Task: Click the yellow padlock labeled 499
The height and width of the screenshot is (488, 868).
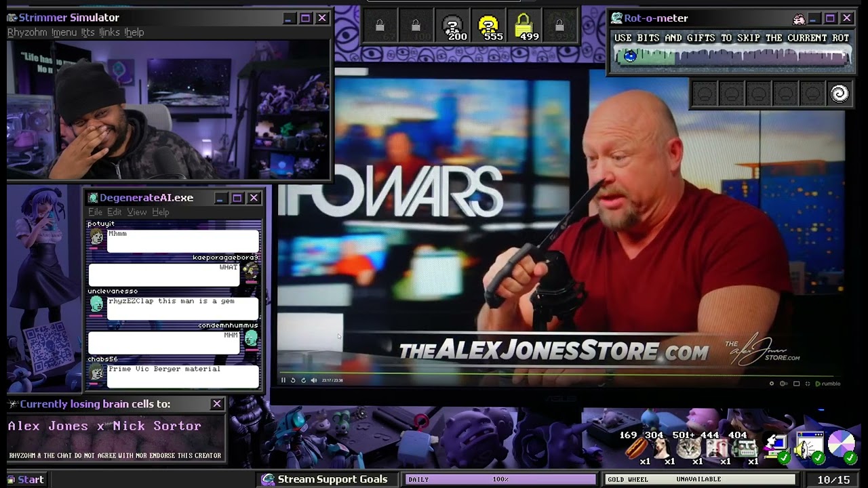Action: click(x=524, y=26)
